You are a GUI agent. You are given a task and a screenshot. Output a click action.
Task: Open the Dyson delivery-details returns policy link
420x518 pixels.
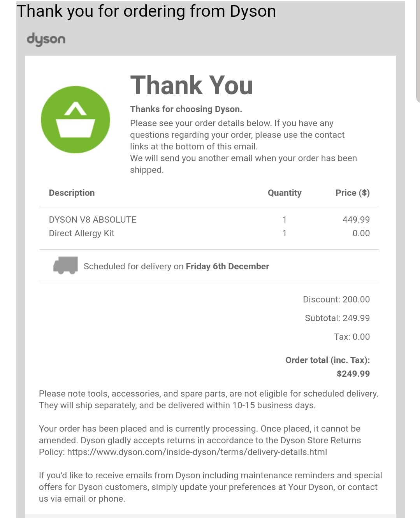click(197, 452)
